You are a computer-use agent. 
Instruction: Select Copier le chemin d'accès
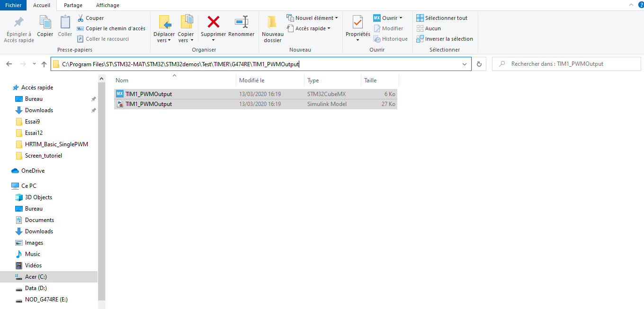(111, 28)
